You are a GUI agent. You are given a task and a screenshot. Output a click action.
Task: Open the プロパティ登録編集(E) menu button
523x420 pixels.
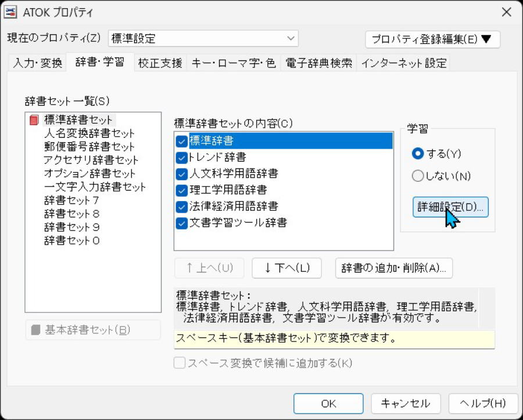pos(432,40)
